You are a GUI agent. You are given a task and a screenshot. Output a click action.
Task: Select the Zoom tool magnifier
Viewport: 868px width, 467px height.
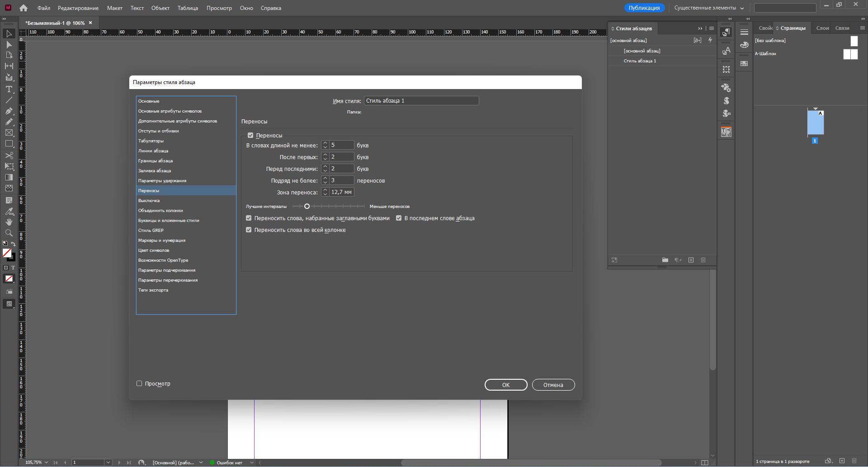point(9,233)
